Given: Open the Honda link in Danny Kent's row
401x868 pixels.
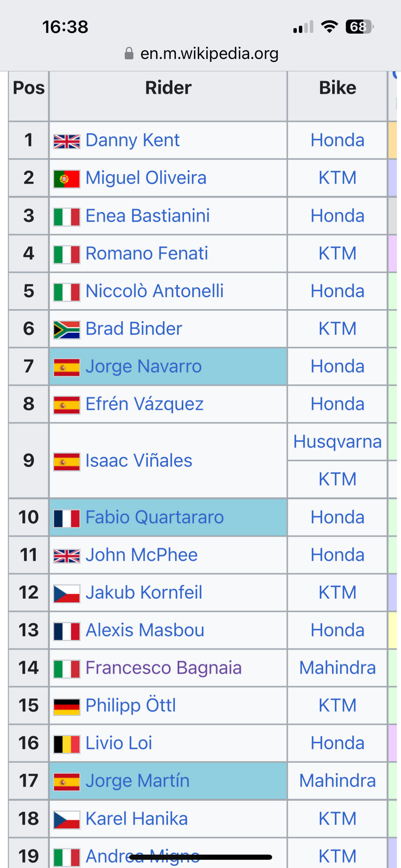Looking at the screenshot, I should 338,141.
